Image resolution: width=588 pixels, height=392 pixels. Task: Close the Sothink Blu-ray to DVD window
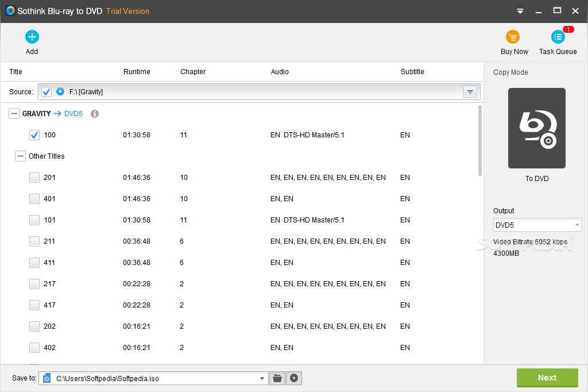(575, 11)
